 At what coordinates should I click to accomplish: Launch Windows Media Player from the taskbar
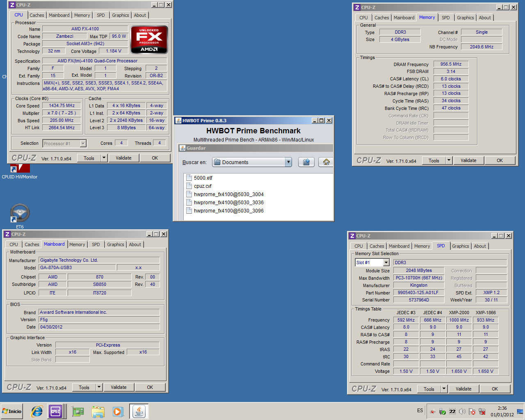pos(118,411)
